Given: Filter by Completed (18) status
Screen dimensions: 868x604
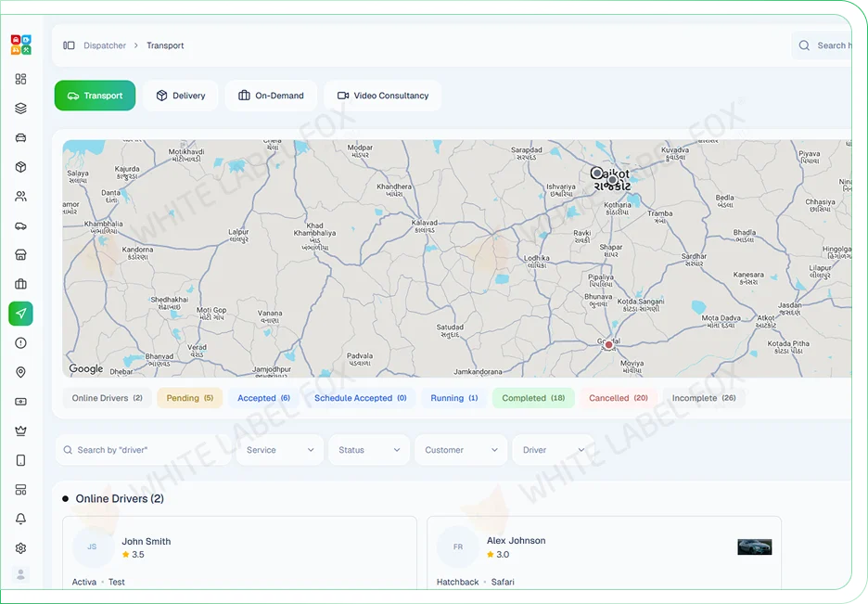Looking at the screenshot, I should 533,398.
